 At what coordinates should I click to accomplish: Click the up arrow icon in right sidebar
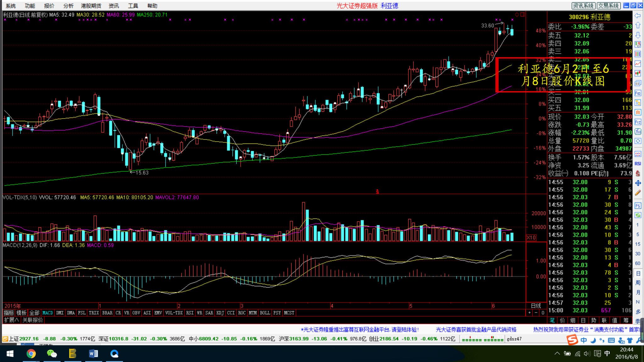638,25
